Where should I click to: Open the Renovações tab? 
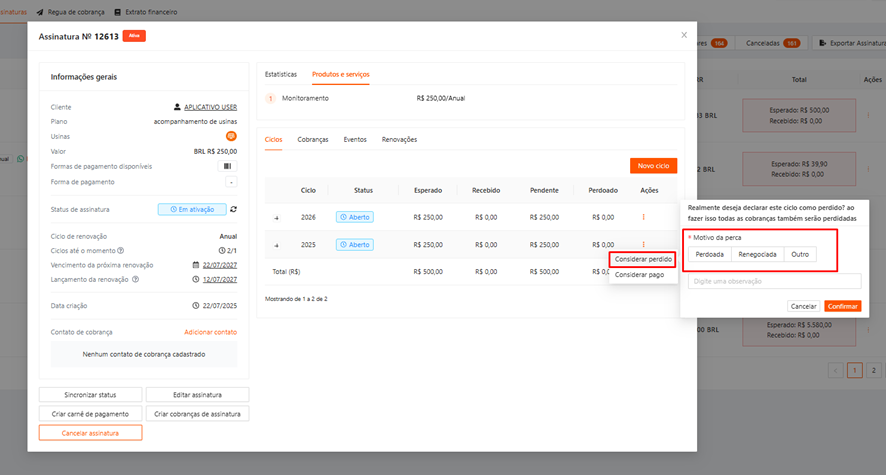tap(399, 140)
